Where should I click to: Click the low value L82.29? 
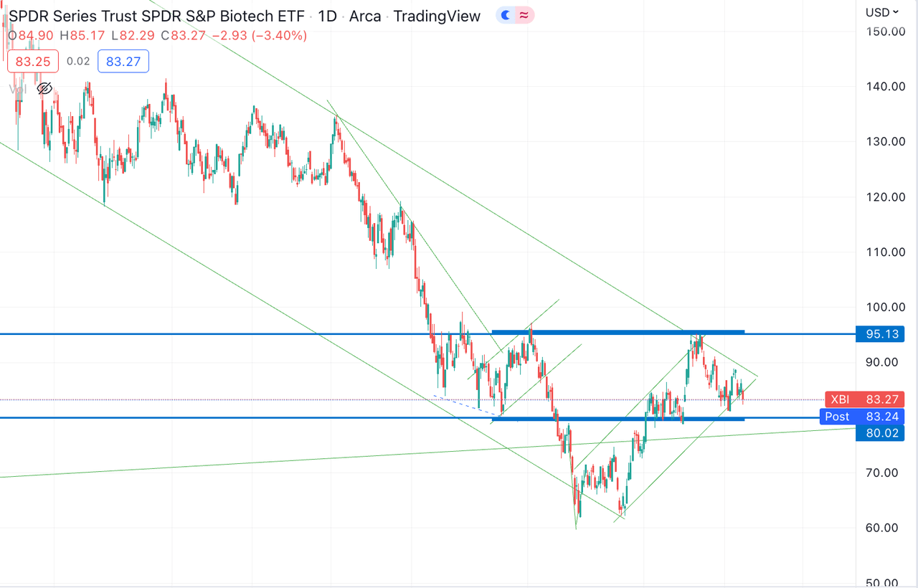pos(133,35)
